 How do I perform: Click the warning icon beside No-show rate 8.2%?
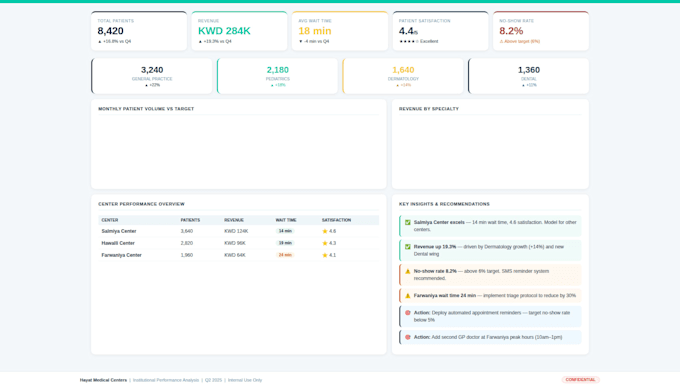(x=408, y=271)
